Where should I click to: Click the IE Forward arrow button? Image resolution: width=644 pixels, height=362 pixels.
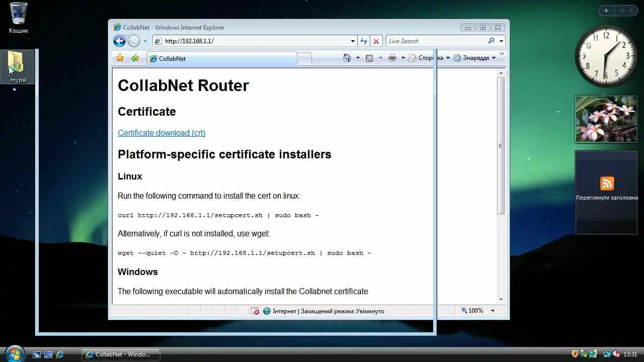tap(134, 41)
